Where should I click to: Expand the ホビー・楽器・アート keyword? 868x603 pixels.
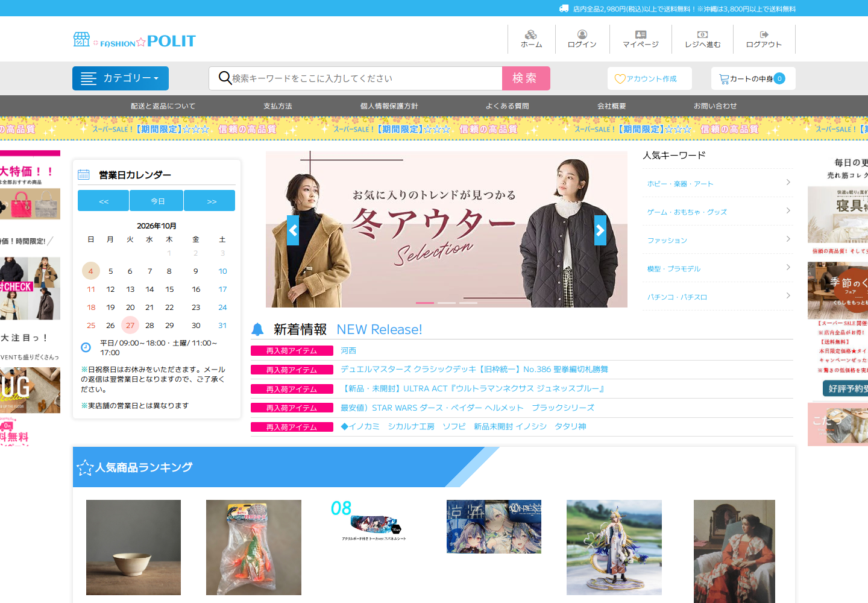[x=718, y=183]
